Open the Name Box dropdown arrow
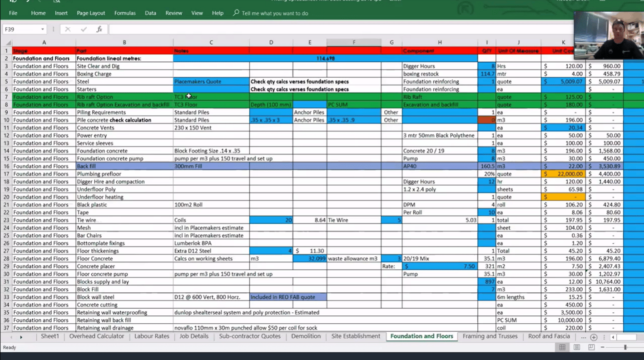The width and height of the screenshot is (644, 360). (x=43, y=30)
